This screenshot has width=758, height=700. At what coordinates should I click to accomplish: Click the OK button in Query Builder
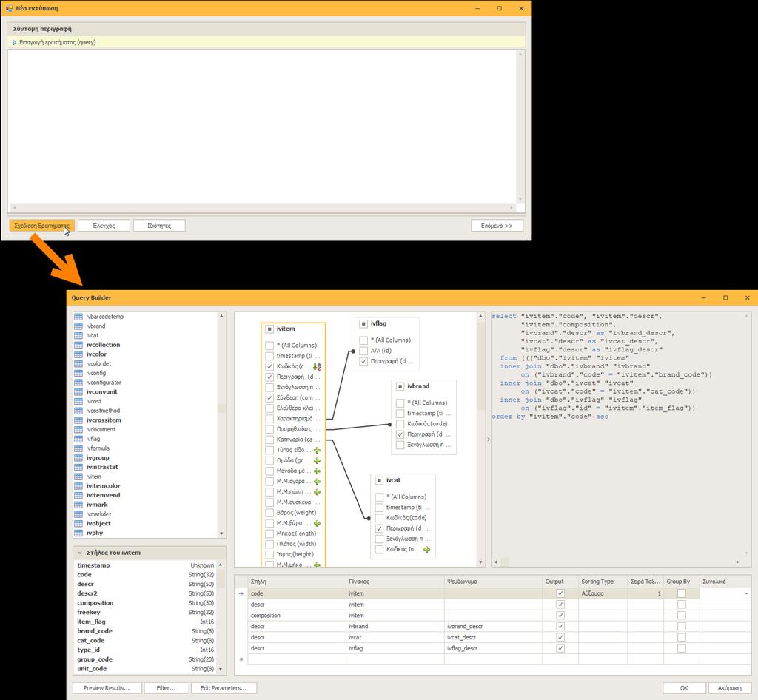click(x=684, y=688)
